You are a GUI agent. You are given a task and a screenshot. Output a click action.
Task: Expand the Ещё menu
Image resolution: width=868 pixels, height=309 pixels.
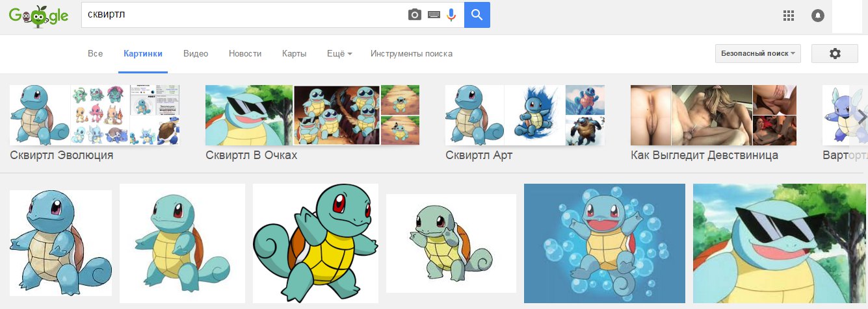point(339,54)
